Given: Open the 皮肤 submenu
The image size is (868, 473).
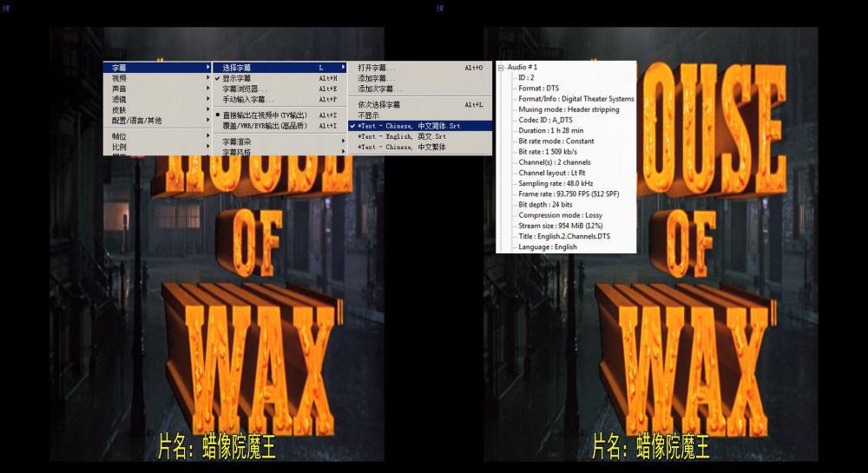Looking at the screenshot, I should (158, 109).
